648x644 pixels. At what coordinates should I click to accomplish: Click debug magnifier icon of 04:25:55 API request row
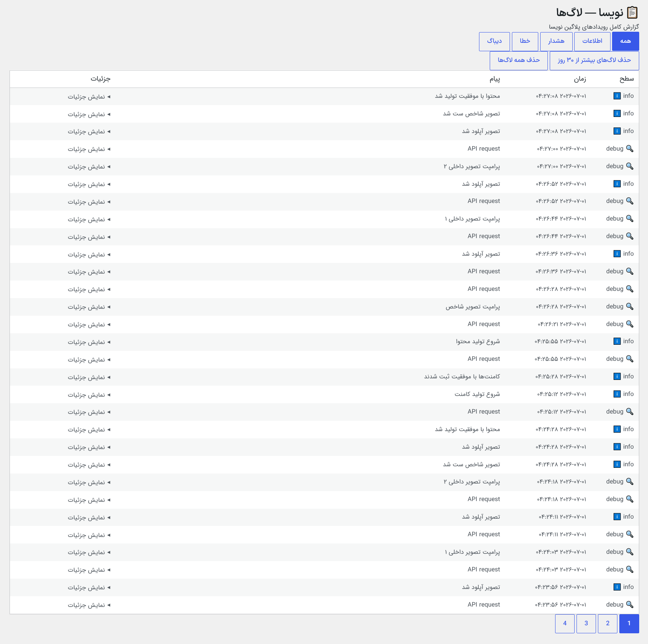(630, 359)
